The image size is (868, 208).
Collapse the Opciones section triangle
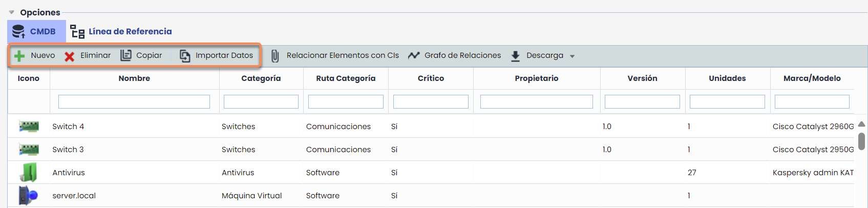point(12,12)
